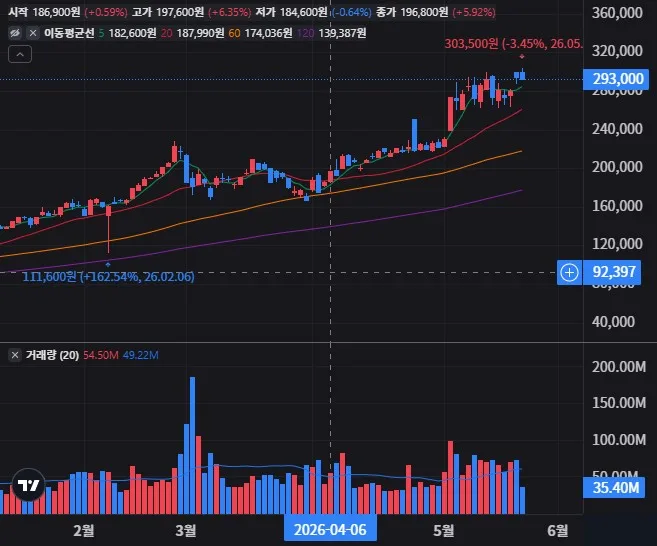The width and height of the screenshot is (657, 546).
Task: Click the 5-period value 182,600원
Action: (x=132, y=33)
